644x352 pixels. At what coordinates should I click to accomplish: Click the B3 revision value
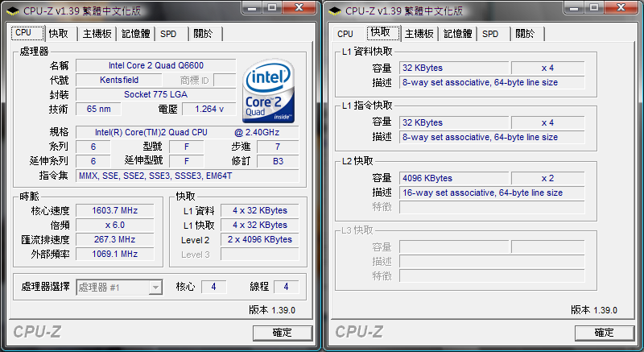click(278, 161)
